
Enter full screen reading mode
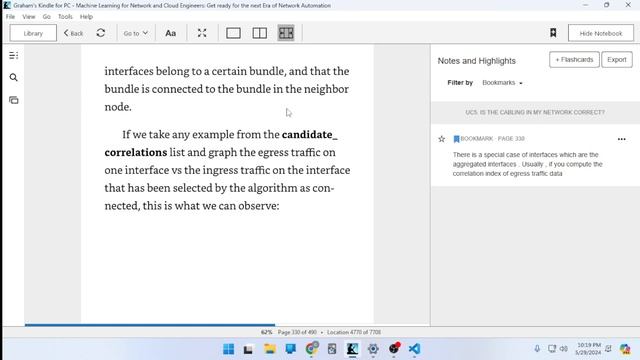[202, 33]
